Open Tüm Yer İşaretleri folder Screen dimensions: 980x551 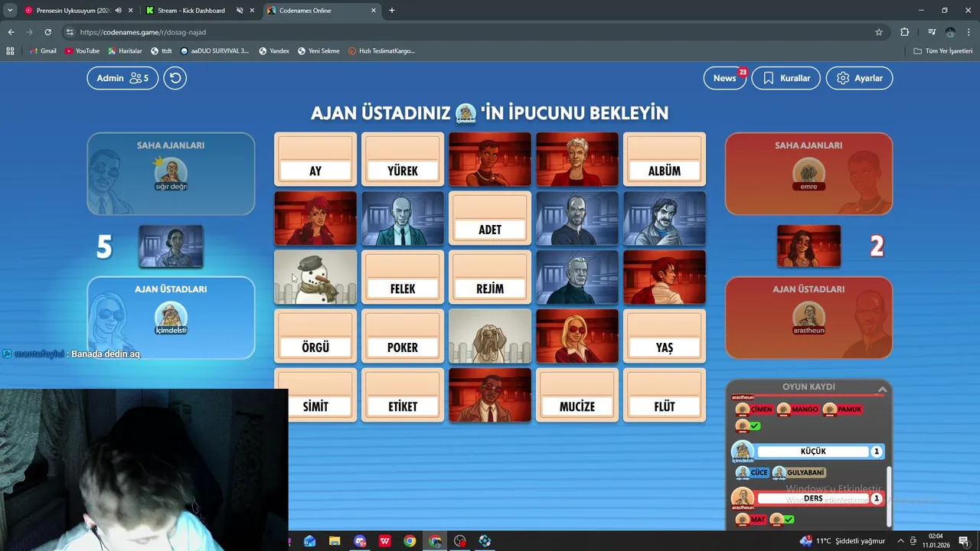click(943, 51)
